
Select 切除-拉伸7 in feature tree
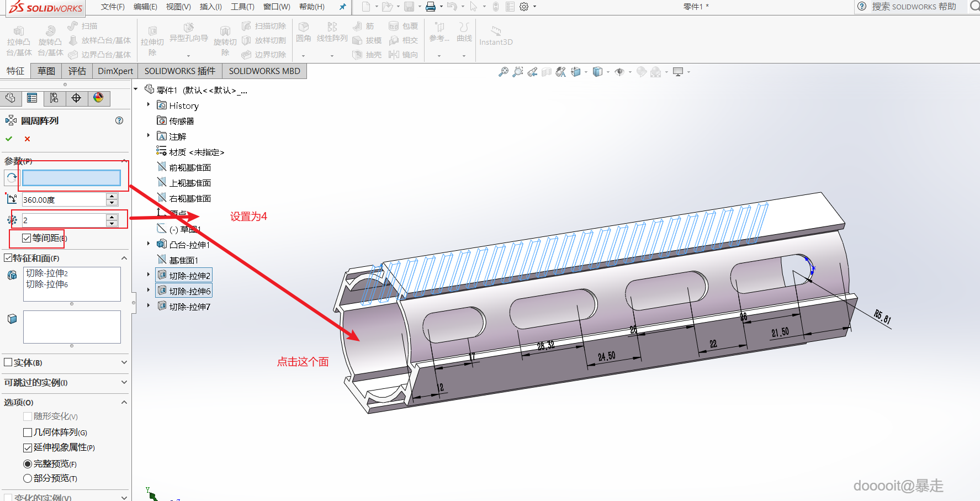tap(189, 307)
